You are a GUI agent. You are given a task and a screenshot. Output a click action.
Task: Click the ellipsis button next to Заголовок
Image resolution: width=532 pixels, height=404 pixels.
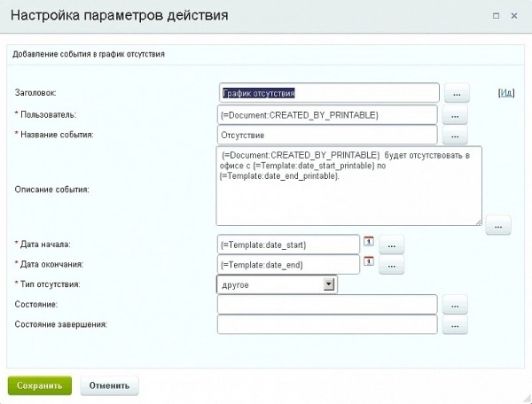pyautogui.click(x=456, y=93)
